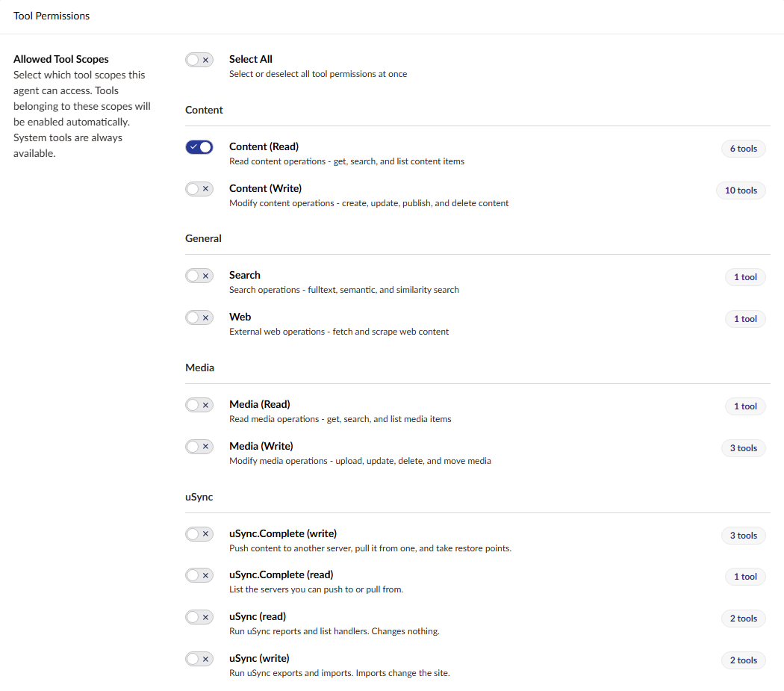
Task: Click the Content (Read) label
Action: pyautogui.click(x=264, y=146)
